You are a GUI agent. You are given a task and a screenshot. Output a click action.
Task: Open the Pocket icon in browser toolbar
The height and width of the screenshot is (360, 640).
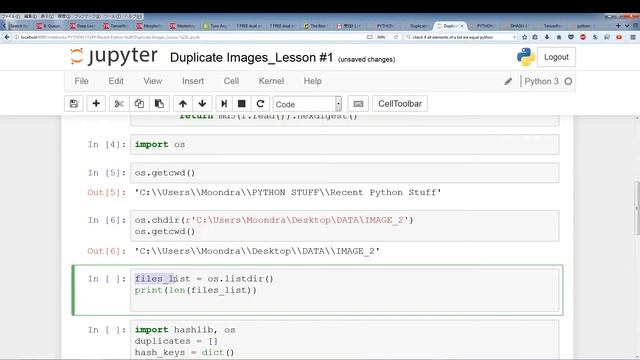coord(571,37)
